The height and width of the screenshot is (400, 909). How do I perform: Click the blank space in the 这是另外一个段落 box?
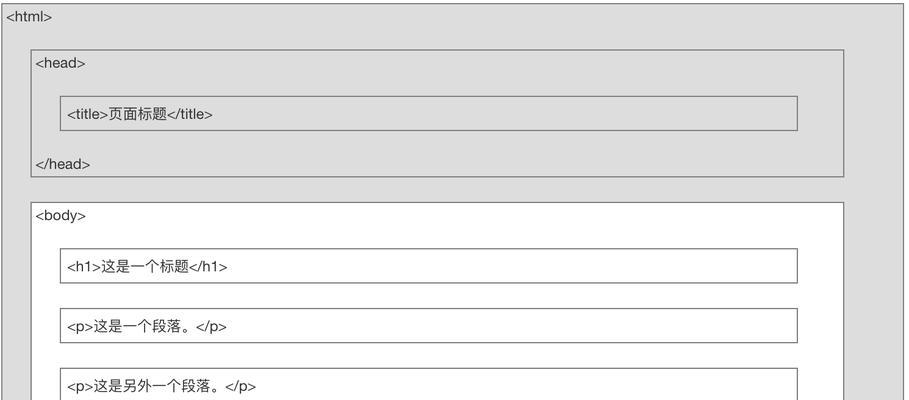click(526, 385)
